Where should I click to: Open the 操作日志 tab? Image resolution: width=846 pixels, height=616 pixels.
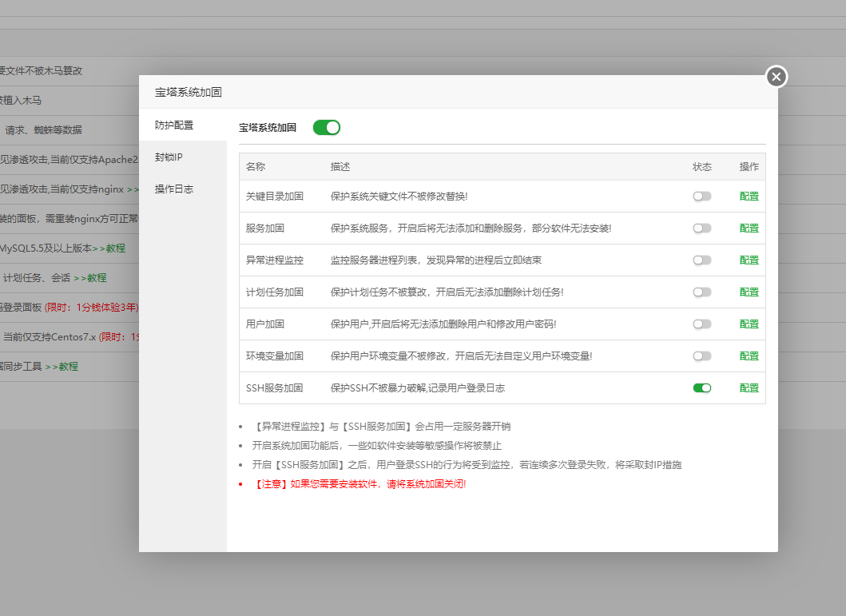(183, 189)
